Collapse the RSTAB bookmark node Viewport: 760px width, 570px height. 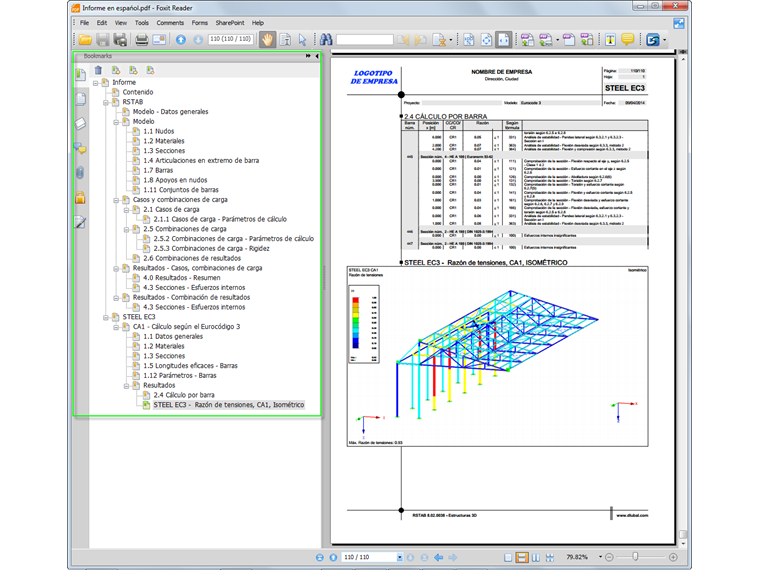[106, 102]
